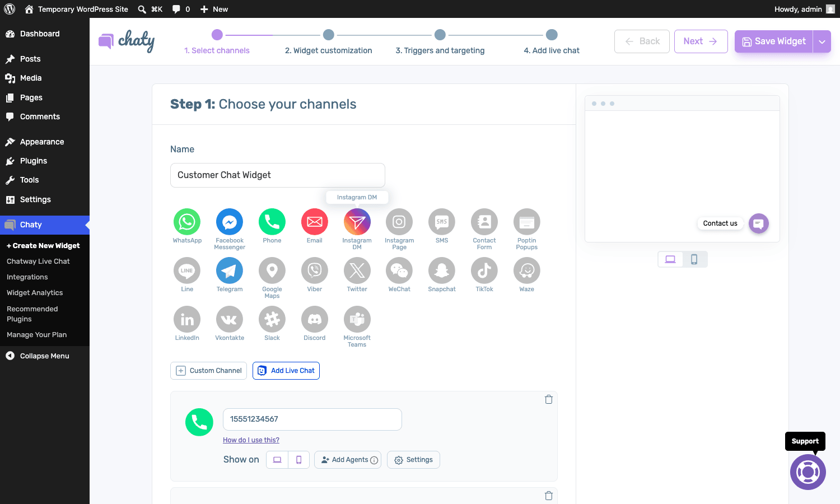
Task: Switch preview to mobile view
Action: (x=694, y=259)
